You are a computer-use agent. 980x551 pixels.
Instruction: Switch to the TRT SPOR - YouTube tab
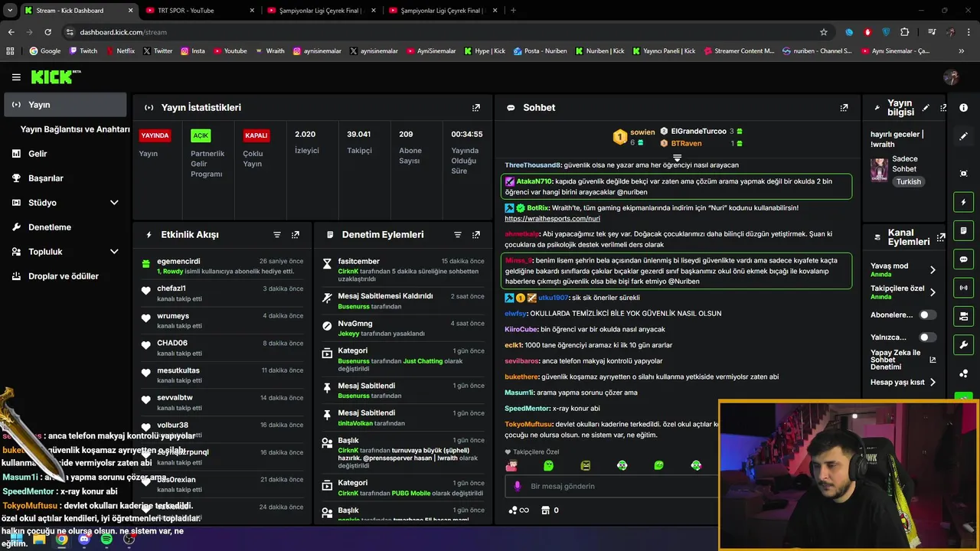(199, 11)
